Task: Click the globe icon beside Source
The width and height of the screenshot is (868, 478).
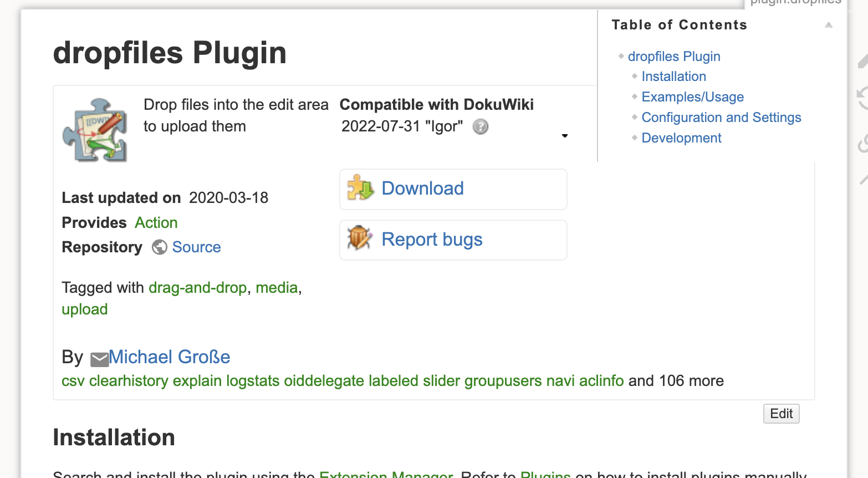Action: 160,247
